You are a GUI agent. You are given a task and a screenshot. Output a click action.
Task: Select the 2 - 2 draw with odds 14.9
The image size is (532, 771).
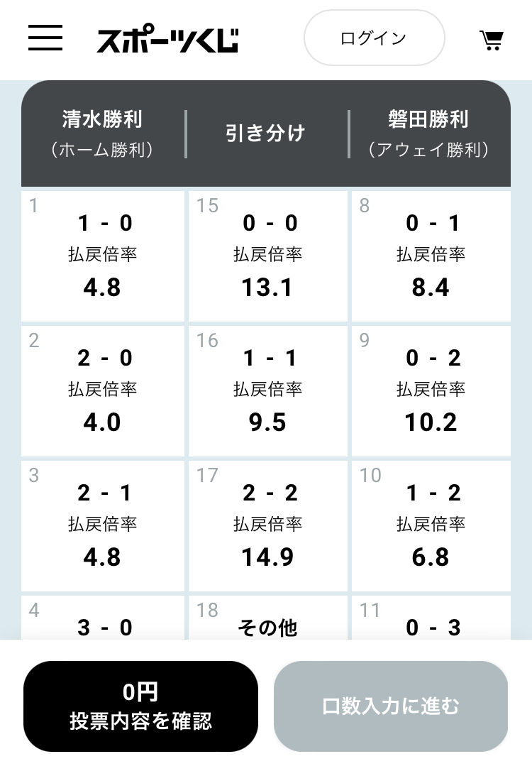pyautogui.click(x=267, y=526)
